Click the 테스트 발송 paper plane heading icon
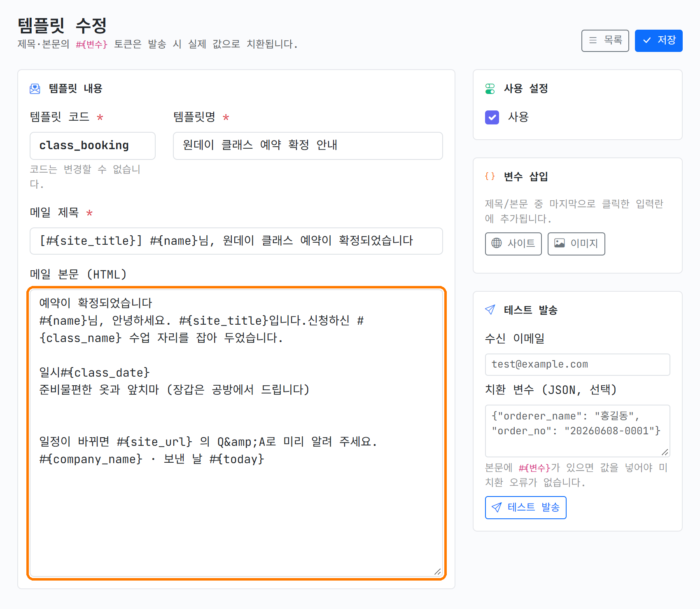Screen dimensions: 700x609 pyautogui.click(x=490, y=310)
